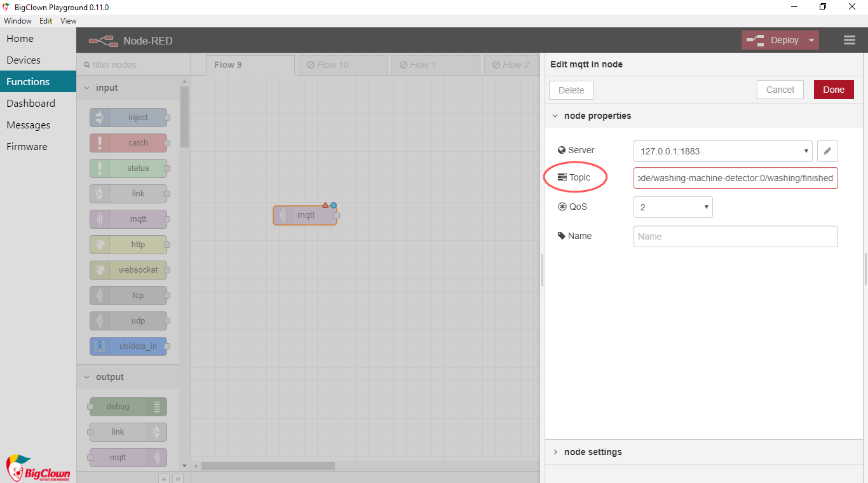This screenshot has height=483, width=868.
Task: Switch to the Flow 2 tab
Action: [x=512, y=65]
